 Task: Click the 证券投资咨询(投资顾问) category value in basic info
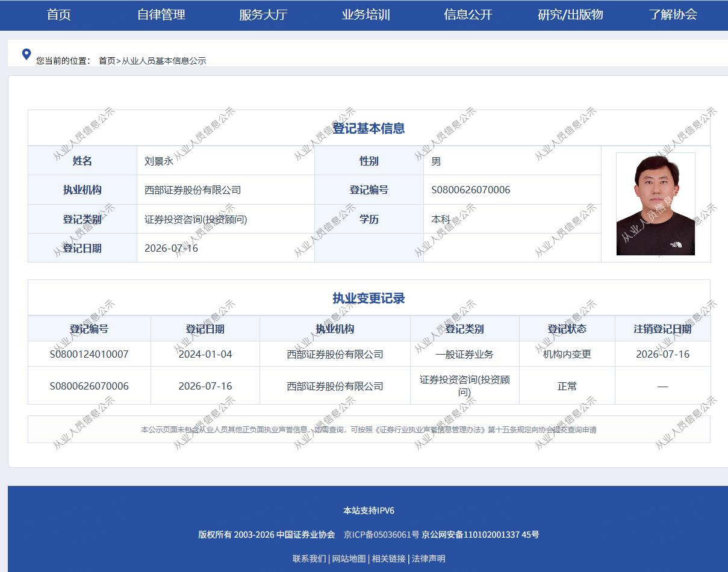196,219
